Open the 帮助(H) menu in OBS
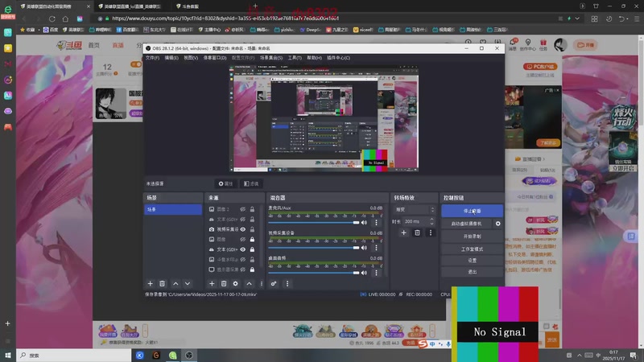This screenshot has height=362, width=644. 314,58
